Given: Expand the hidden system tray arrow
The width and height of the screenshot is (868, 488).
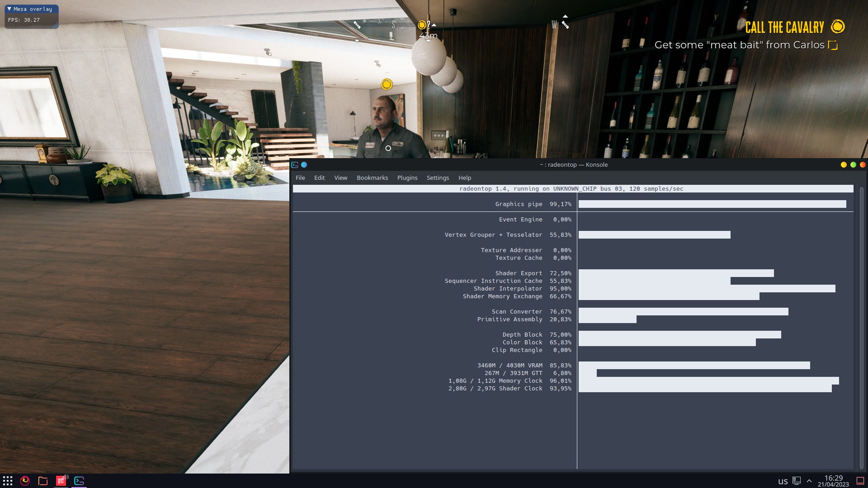Looking at the screenshot, I should [x=809, y=481].
